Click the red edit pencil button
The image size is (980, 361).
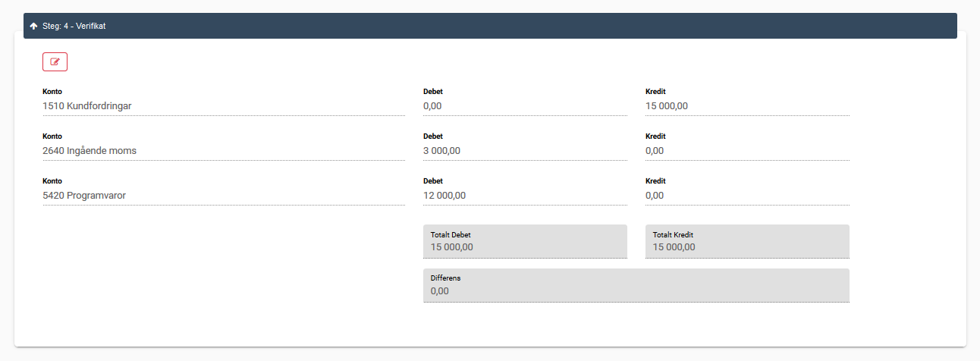[55, 62]
